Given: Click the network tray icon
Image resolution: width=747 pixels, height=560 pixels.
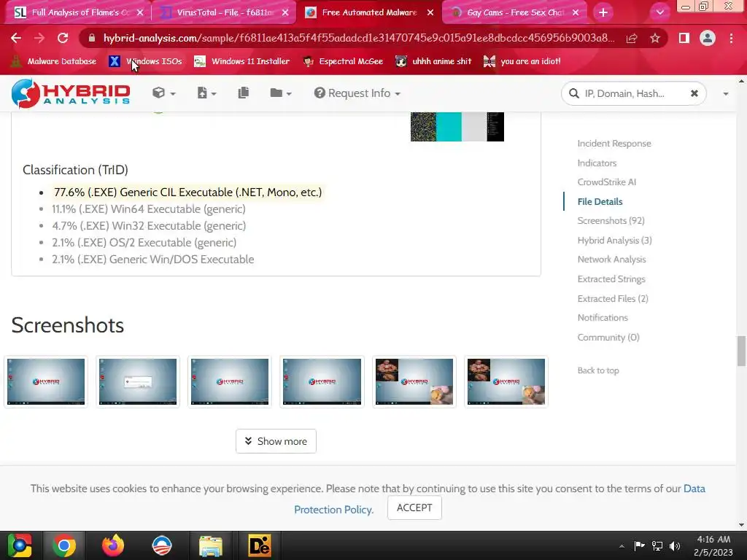Looking at the screenshot, I should pos(657,546).
